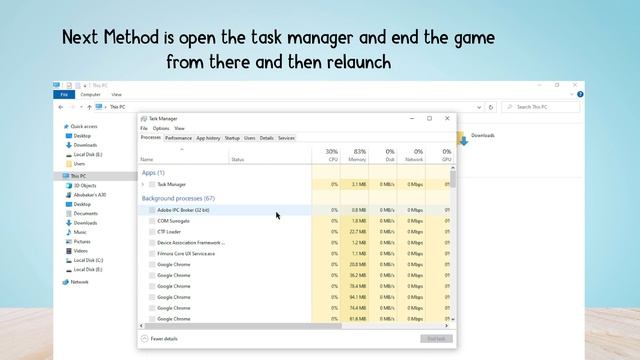Click the horizontal scrollbar in Task Manager
This screenshot has height=360, width=640.
(242, 326)
